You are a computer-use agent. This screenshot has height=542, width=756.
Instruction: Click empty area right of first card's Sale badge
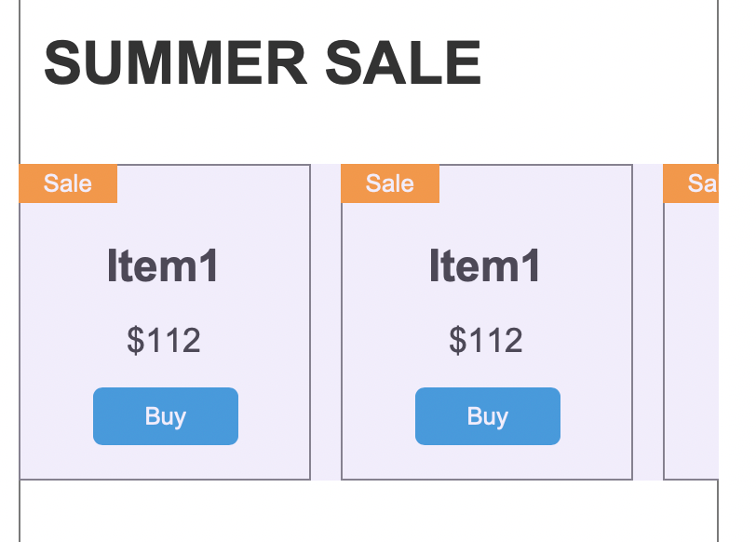pyautogui.click(x=212, y=184)
